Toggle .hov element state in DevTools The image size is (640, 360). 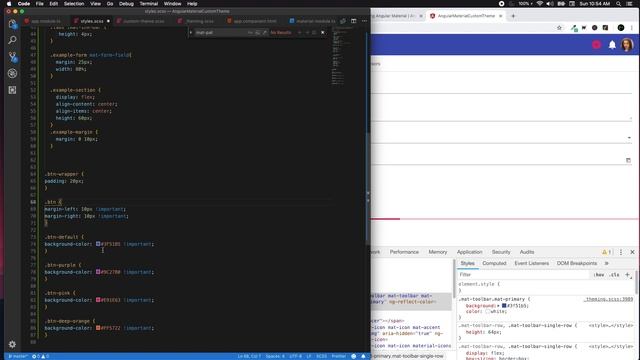pyautogui.click(x=599, y=275)
